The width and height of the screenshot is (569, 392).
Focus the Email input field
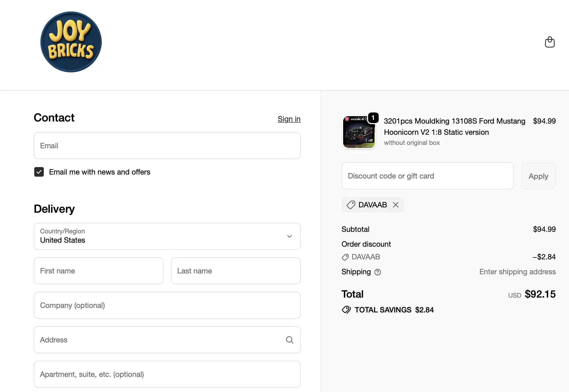coord(167,146)
